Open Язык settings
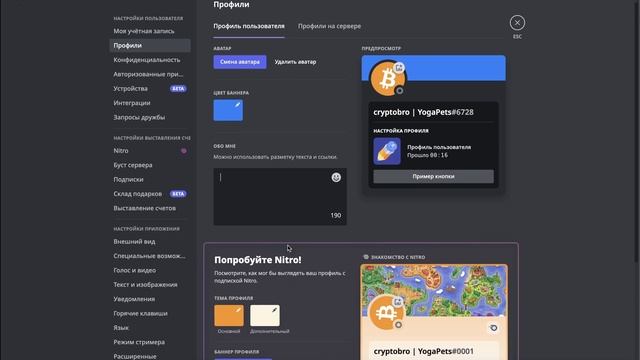This screenshot has width=640, height=360. coord(150,328)
